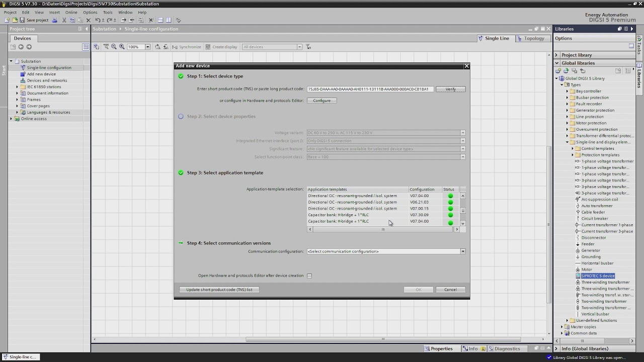Click the forward arrow in Project tree
Image resolution: width=644 pixels, height=362 pixels.
point(29,47)
